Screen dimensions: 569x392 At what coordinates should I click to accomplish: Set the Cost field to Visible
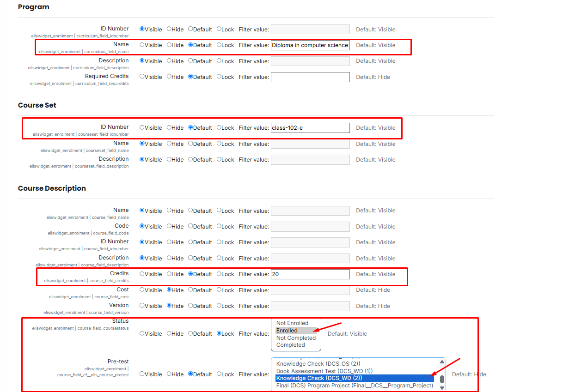click(x=142, y=290)
